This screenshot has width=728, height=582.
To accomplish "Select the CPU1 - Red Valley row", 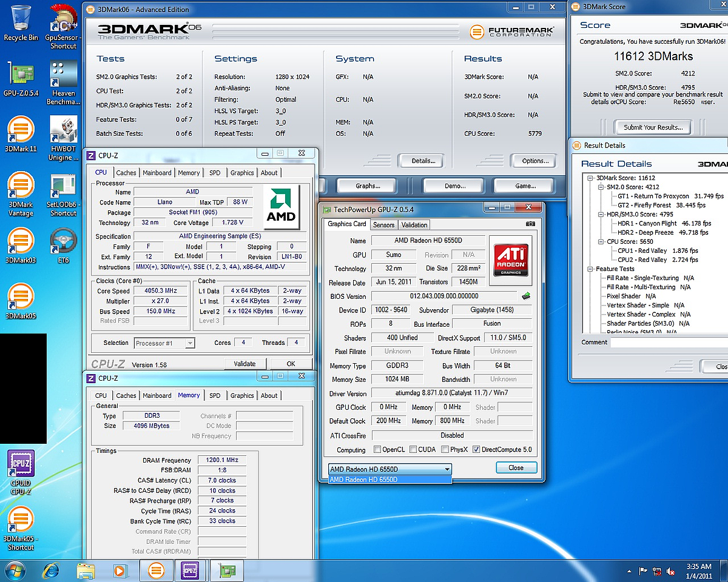I will pos(658,251).
